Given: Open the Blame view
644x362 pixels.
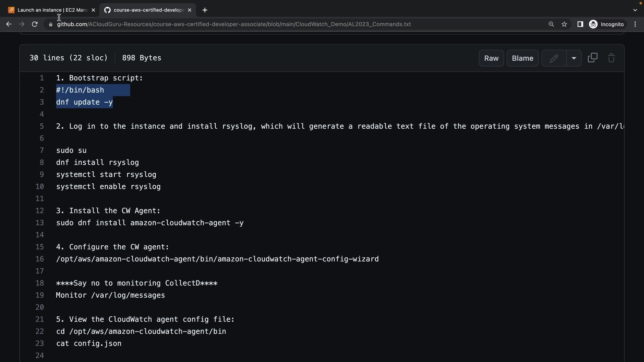Looking at the screenshot, I should 522,58.
